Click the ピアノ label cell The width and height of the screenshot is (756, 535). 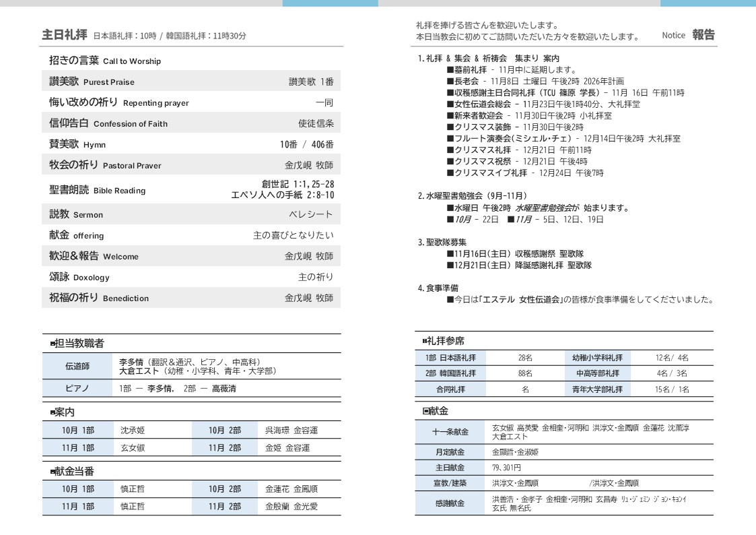point(77,389)
